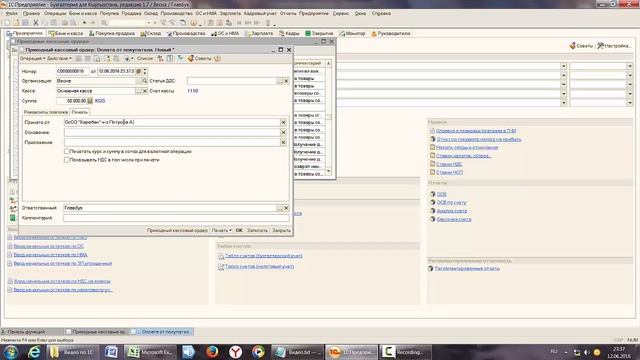
Task: Click the Комментарий input field
Action: click(176, 218)
